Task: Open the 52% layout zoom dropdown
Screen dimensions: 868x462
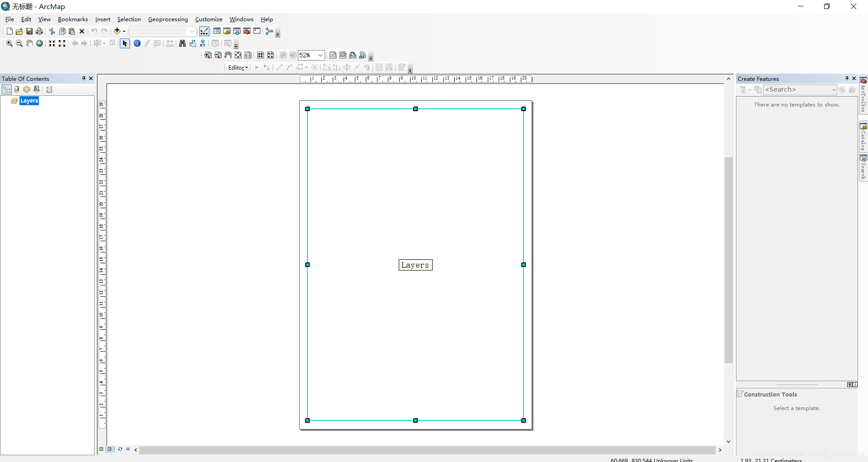Action: [x=320, y=55]
